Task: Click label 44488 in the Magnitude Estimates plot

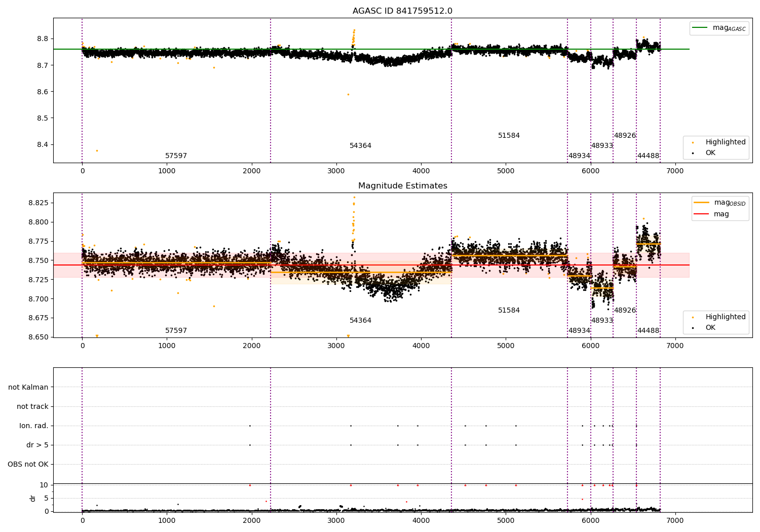Action: pyautogui.click(x=648, y=331)
